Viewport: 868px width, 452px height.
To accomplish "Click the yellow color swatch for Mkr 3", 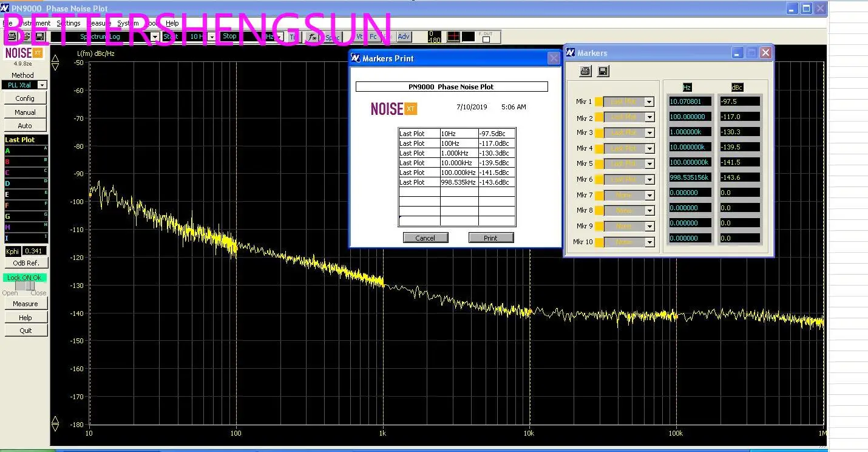I will (x=598, y=133).
